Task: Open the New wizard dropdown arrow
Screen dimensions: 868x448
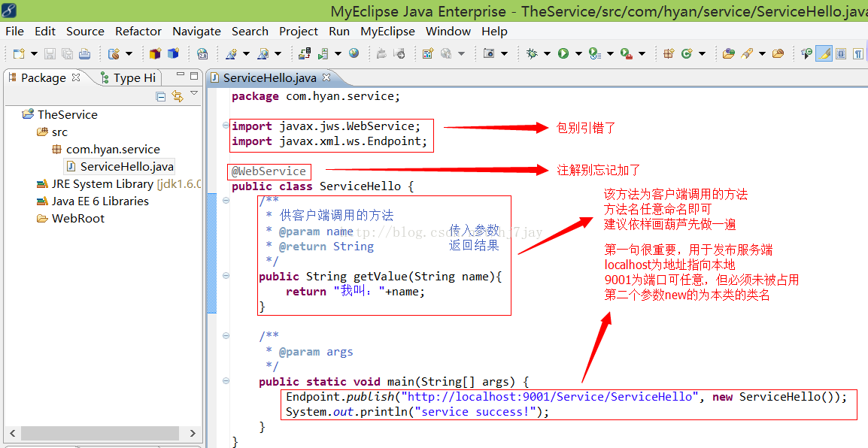Action: coord(34,53)
